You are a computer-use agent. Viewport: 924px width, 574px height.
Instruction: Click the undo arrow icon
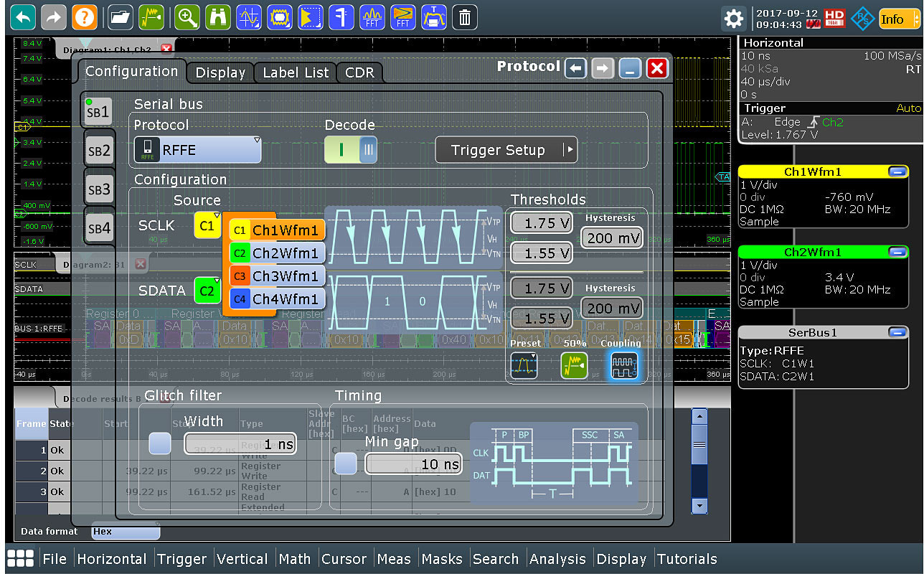[x=24, y=17]
